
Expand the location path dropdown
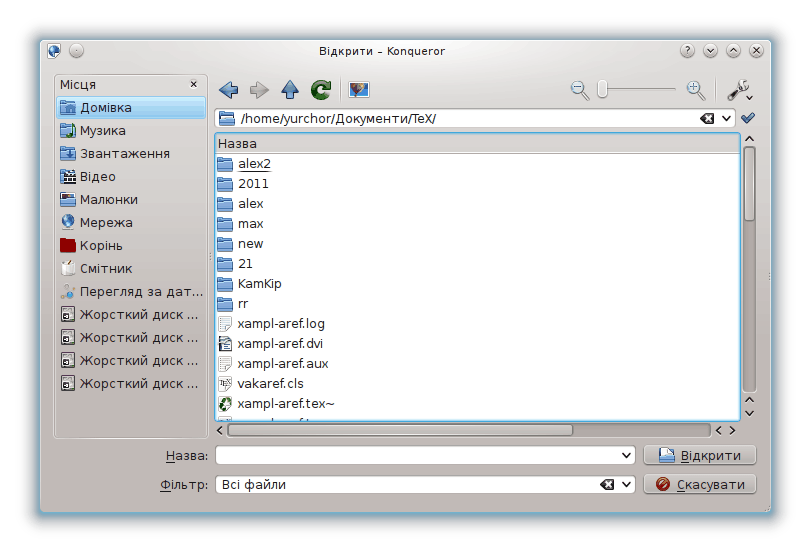tap(726, 119)
